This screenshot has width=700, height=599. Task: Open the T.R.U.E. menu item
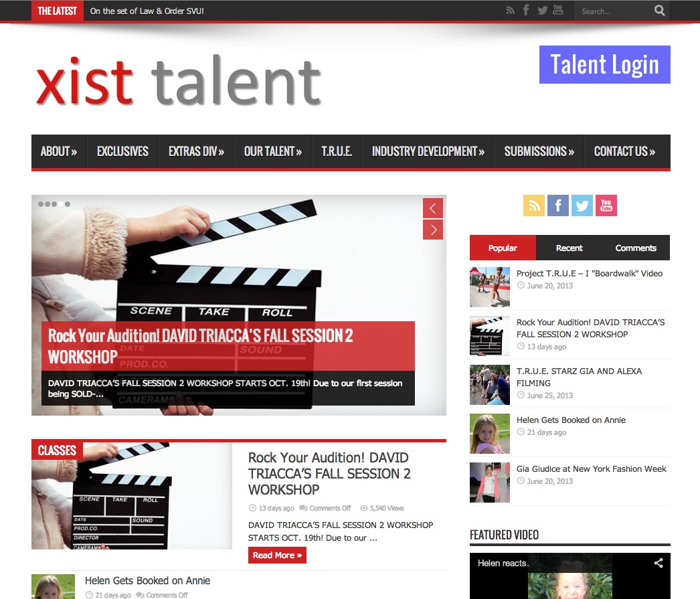(x=337, y=151)
